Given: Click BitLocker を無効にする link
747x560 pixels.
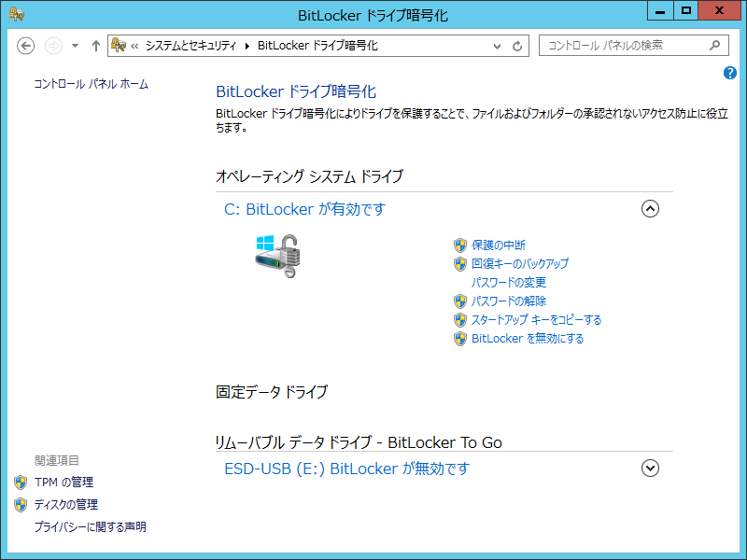Looking at the screenshot, I should [x=528, y=339].
